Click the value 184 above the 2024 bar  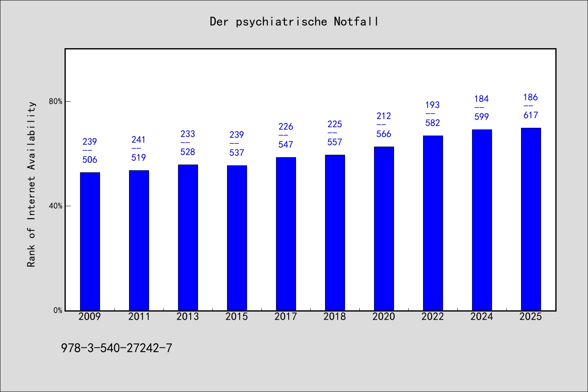coord(482,99)
